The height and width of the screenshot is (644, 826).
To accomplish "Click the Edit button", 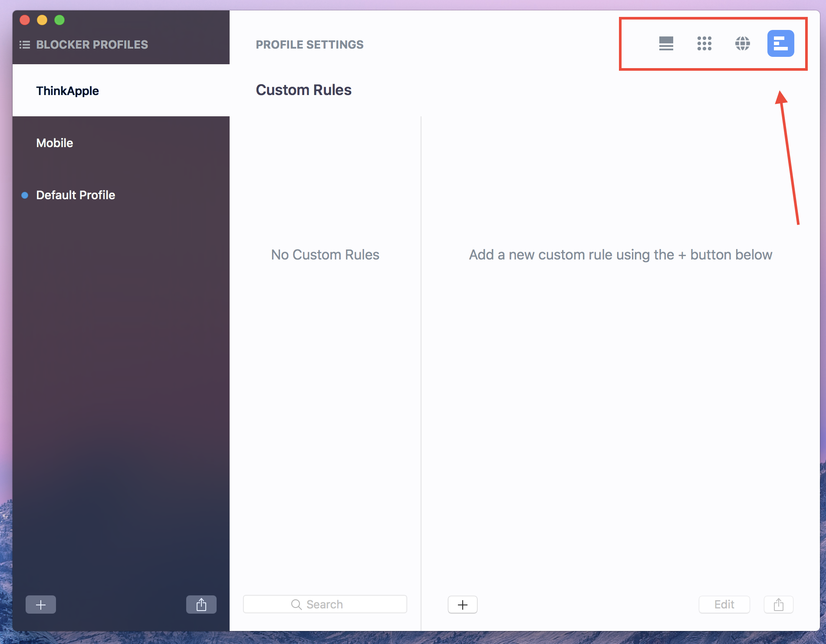I will [724, 605].
